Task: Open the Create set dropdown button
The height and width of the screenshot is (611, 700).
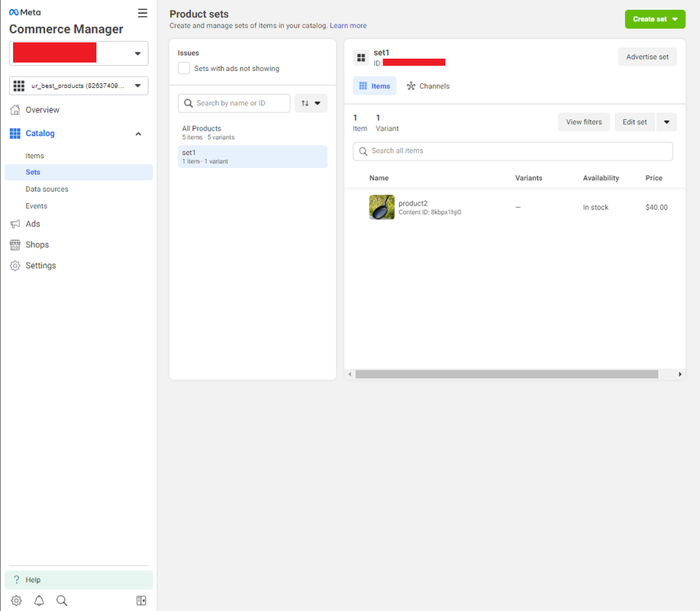Action: 655,19
